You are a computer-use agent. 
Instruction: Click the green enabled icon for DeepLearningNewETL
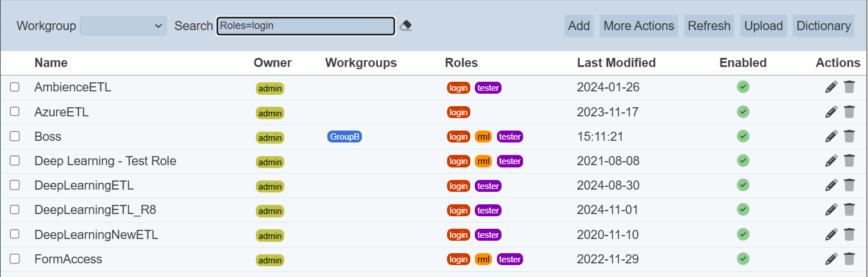743,234
